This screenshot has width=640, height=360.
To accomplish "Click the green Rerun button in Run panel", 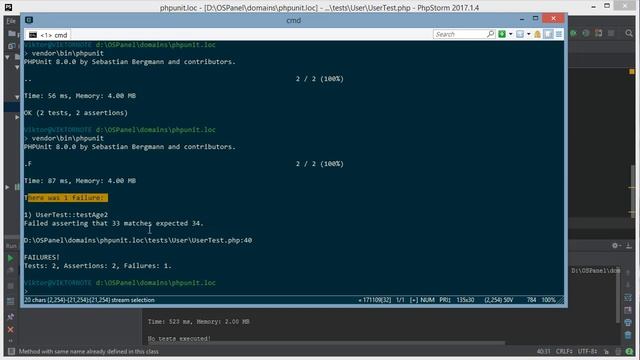I will [x=11, y=258].
